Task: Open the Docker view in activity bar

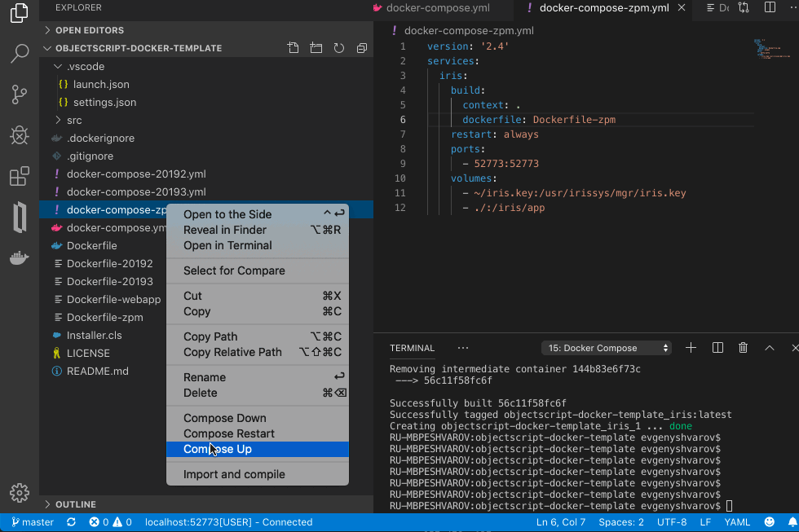Action: pyautogui.click(x=20, y=258)
